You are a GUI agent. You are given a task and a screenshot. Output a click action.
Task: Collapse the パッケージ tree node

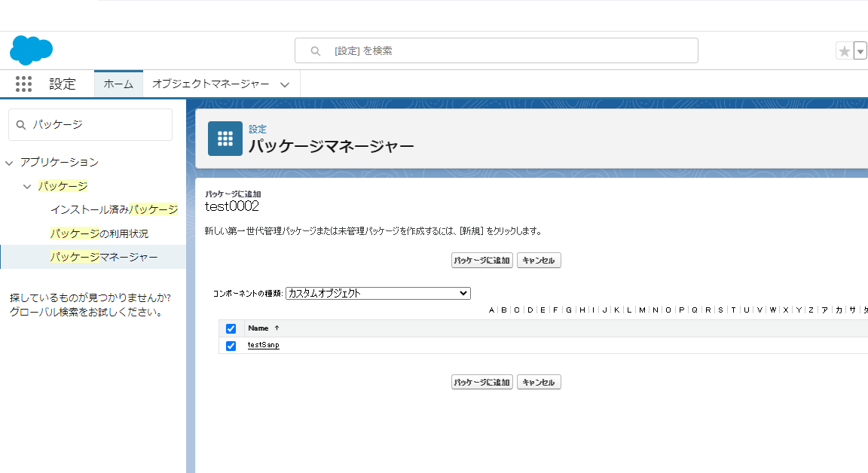tap(25, 185)
